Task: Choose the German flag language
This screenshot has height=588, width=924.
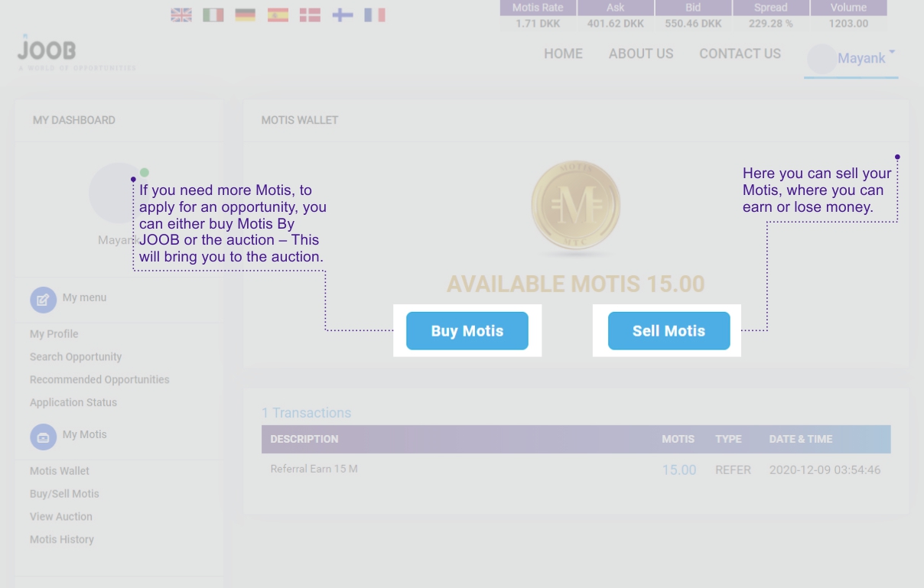Action: point(246,15)
